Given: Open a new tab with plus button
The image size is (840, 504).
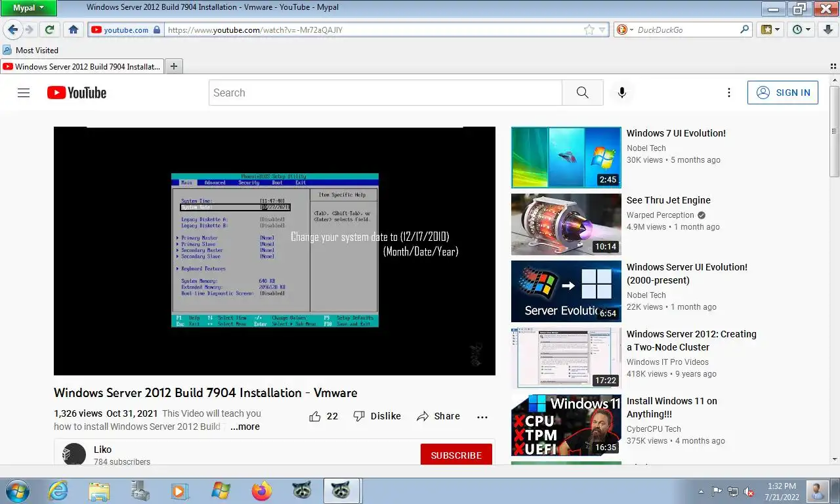Looking at the screenshot, I should [x=174, y=66].
